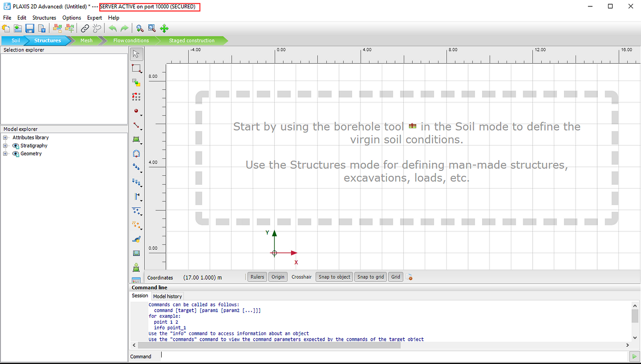This screenshot has height=364, width=641.
Task: Open the Expert menu
Action: pyautogui.click(x=95, y=18)
